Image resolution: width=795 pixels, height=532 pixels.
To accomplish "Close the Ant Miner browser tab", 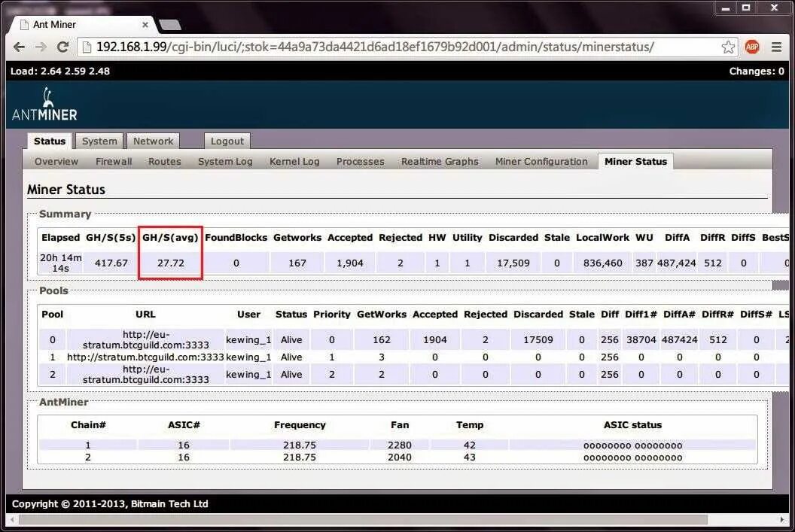I will coord(145,24).
